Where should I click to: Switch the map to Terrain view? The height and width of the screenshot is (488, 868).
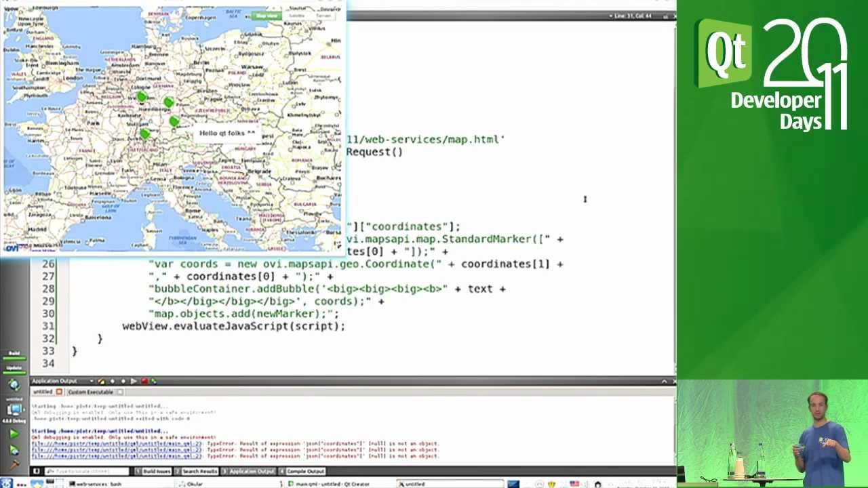point(323,16)
